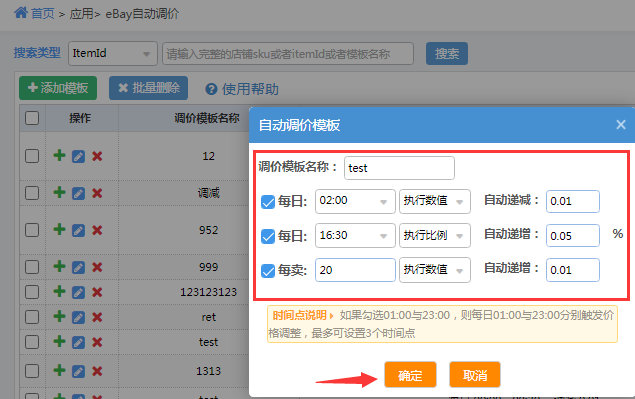
Task: Tick the checkbox for row 12
Action: click(x=32, y=156)
